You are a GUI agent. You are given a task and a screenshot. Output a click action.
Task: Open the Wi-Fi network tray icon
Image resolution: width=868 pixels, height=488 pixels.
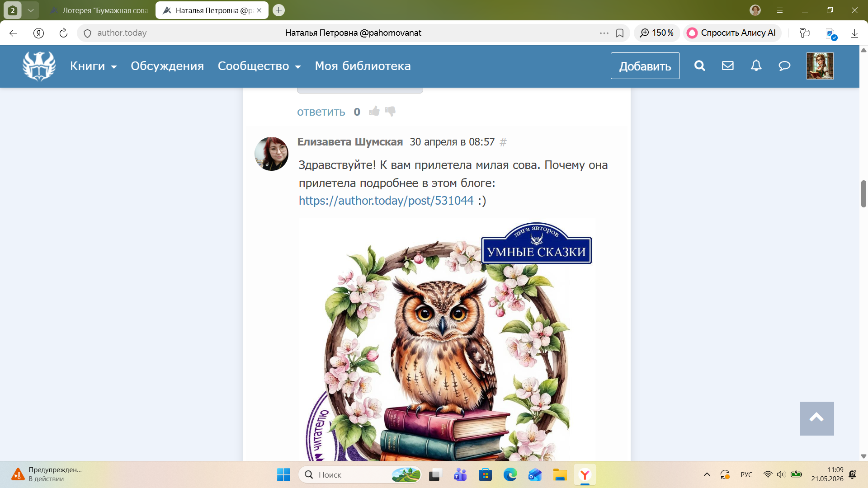768,475
